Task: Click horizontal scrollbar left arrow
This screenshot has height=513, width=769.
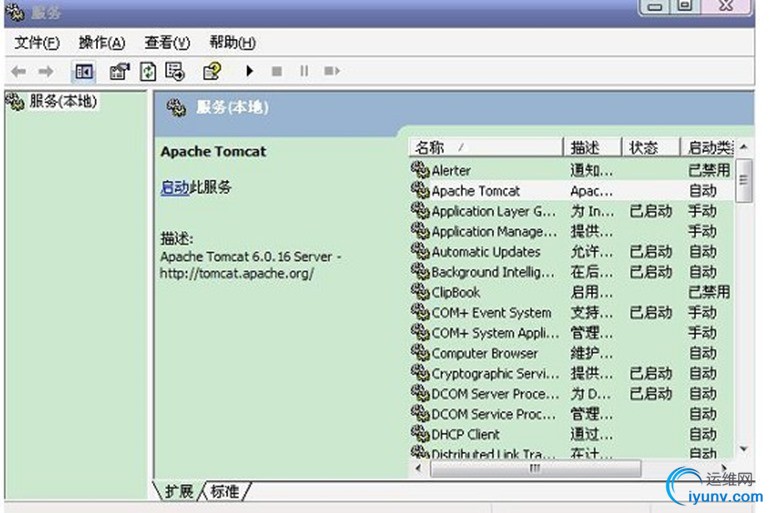Action: click(418, 468)
